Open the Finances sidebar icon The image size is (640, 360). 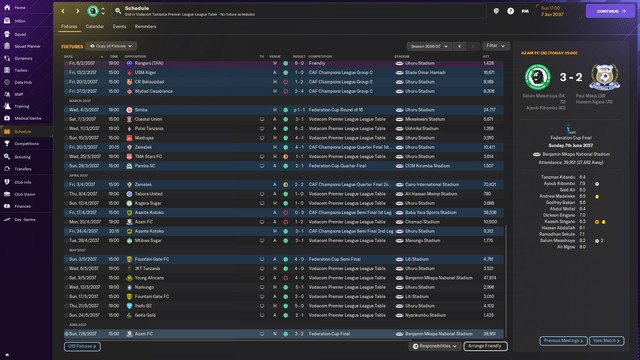(7, 206)
